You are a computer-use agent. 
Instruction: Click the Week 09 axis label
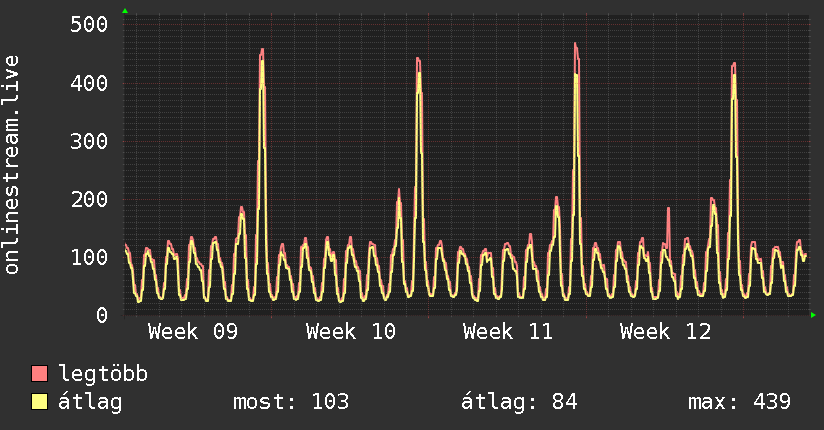click(193, 332)
